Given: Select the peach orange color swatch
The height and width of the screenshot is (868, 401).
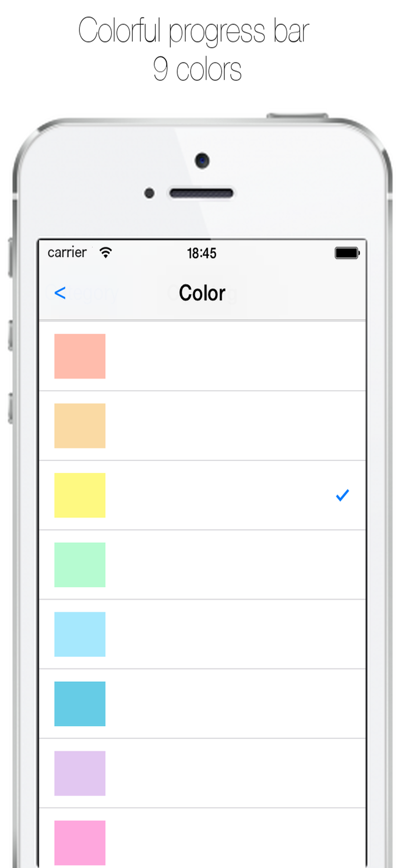Looking at the screenshot, I should coord(80,425).
